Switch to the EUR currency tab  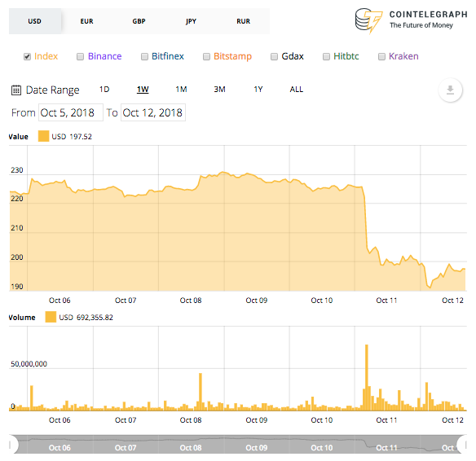pyautogui.click(x=87, y=21)
